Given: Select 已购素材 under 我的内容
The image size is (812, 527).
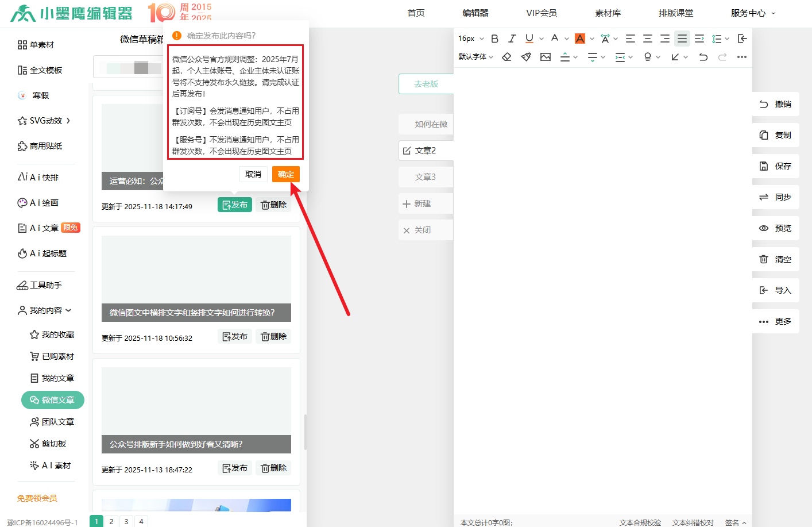Looking at the screenshot, I should [x=52, y=356].
